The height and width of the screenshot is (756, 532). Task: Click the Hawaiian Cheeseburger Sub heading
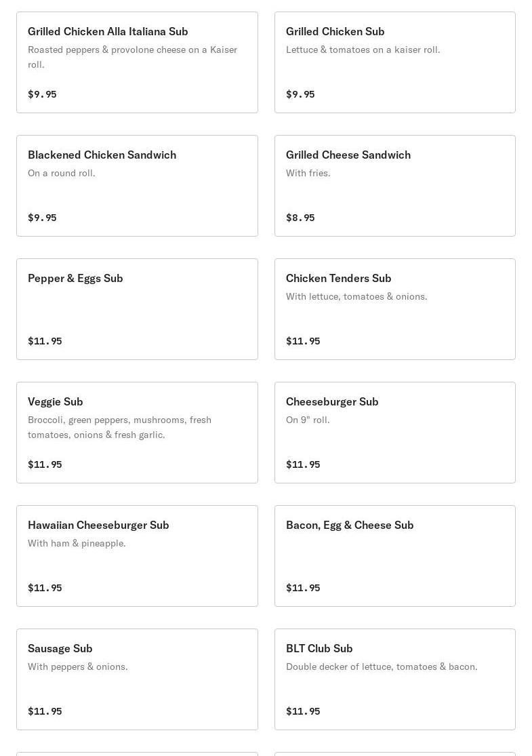pos(98,525)
